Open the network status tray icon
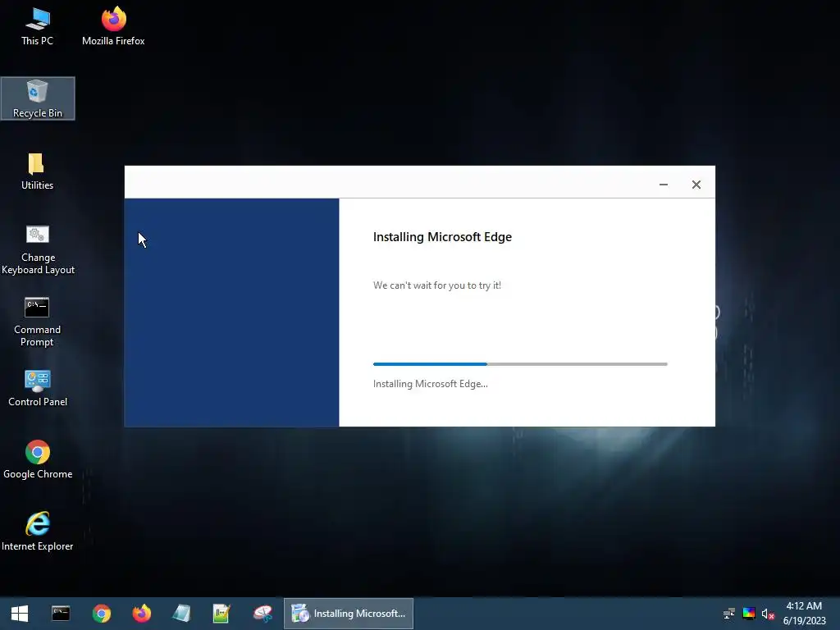Viewport: 840px width, 630px height. point(729,614)
